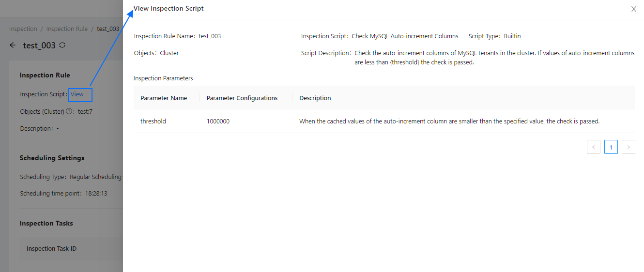Image resolution: width=644 pixels, height=272 pixels.
Task: Click the Scheduling Settings heading
Action: tap(52, 158)
